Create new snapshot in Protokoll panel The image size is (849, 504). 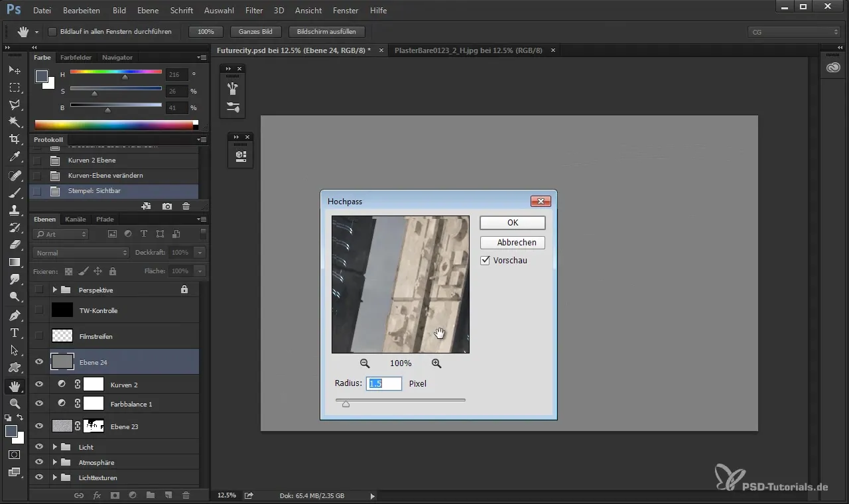tap(167, 207)
